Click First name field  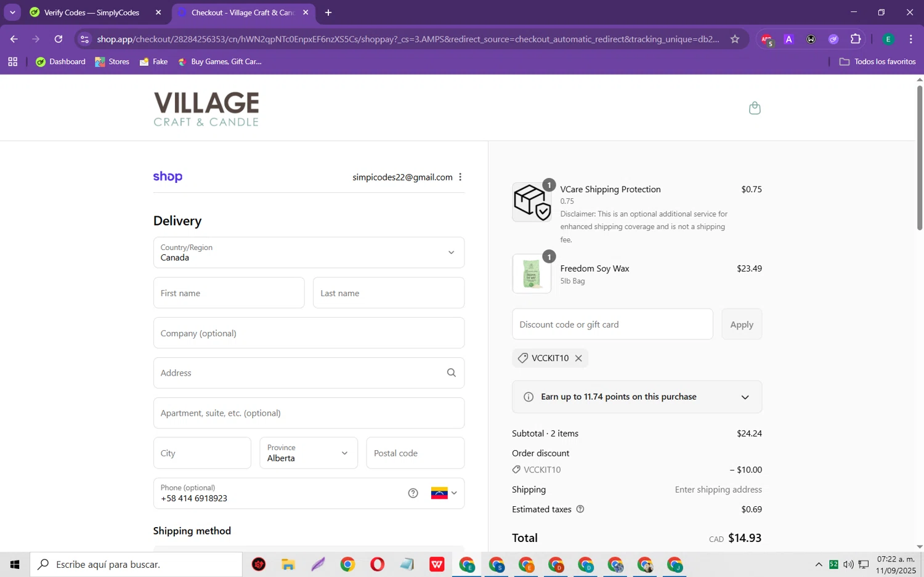(229, 293)
